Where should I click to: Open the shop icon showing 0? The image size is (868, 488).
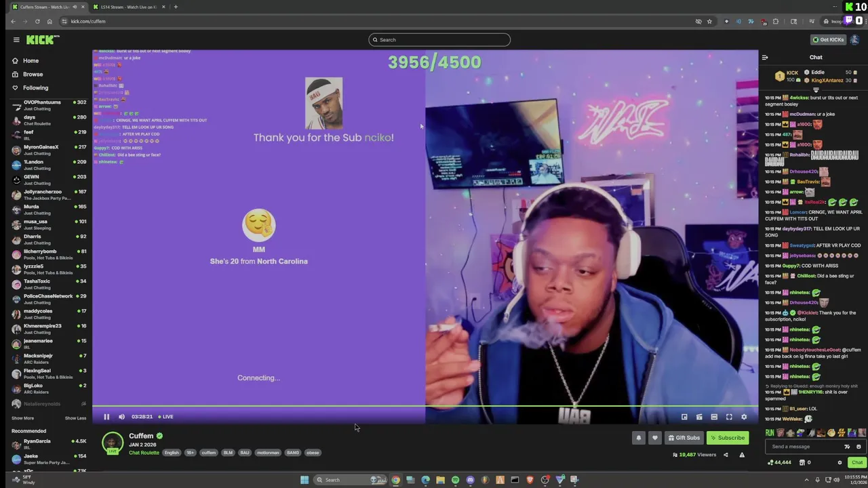[805, 462]
